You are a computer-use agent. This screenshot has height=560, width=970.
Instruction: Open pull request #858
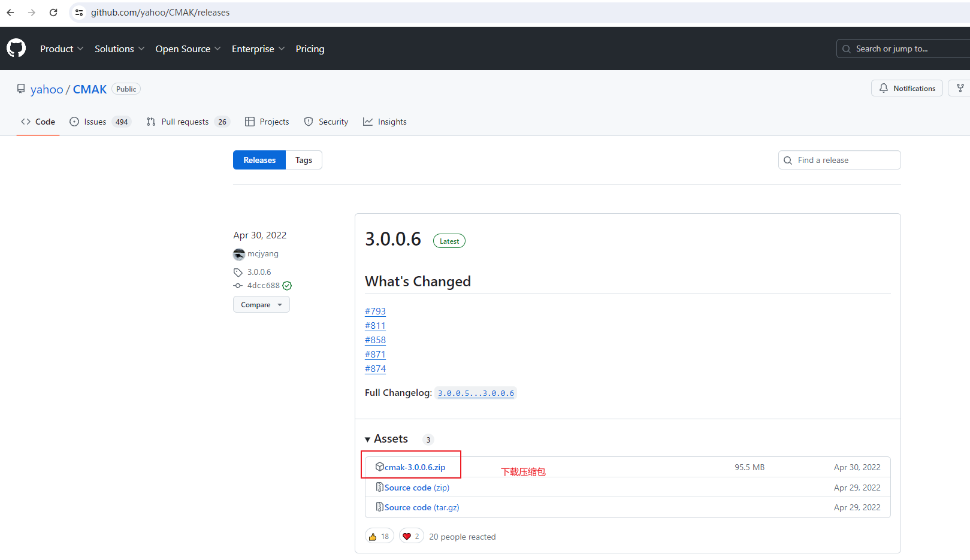[x=375, y=340]
